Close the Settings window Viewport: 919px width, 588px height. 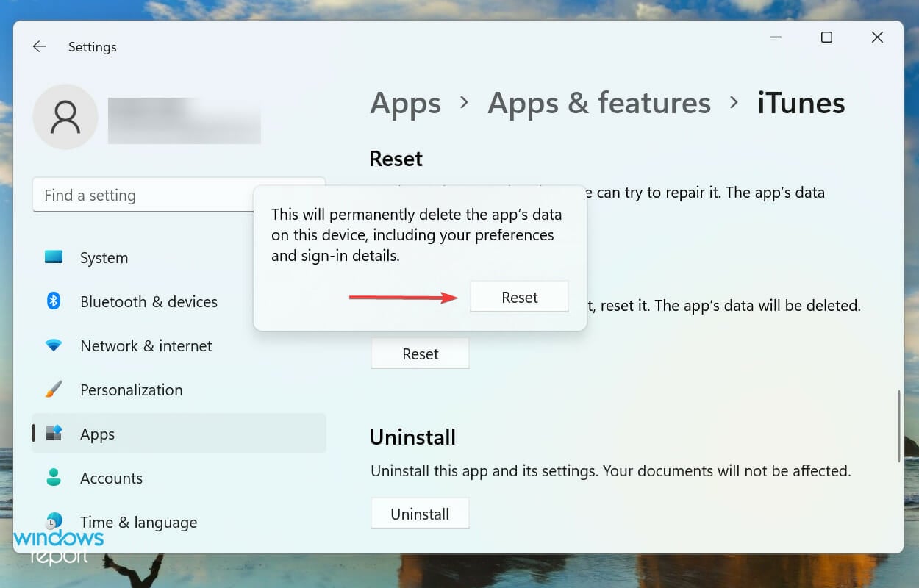tap(877, 37)
